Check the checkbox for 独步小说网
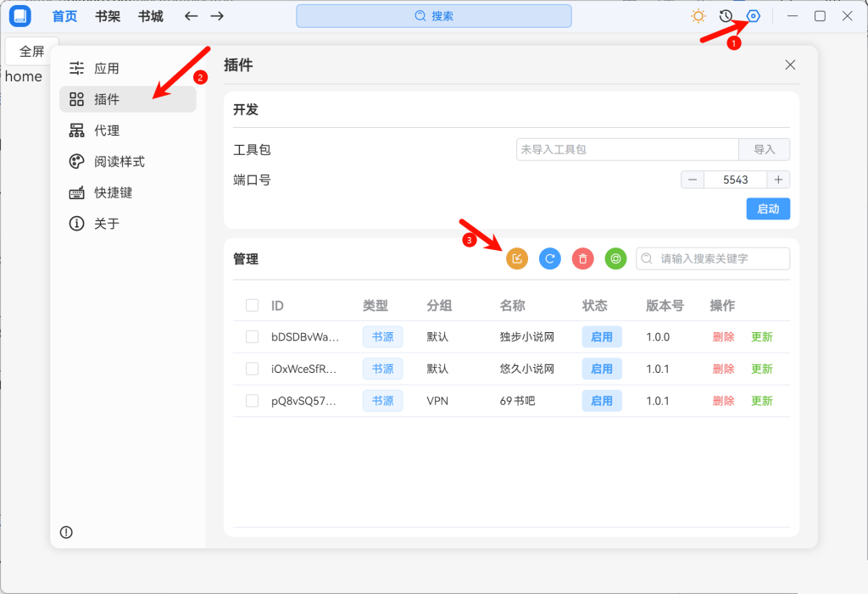Screen dimensions: 868x594 (x=252, y=336)
